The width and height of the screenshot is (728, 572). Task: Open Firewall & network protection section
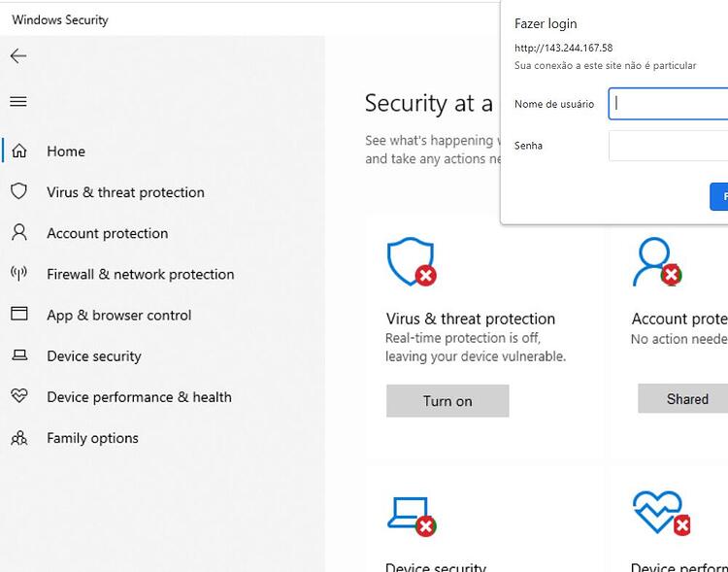click(140, 274)
